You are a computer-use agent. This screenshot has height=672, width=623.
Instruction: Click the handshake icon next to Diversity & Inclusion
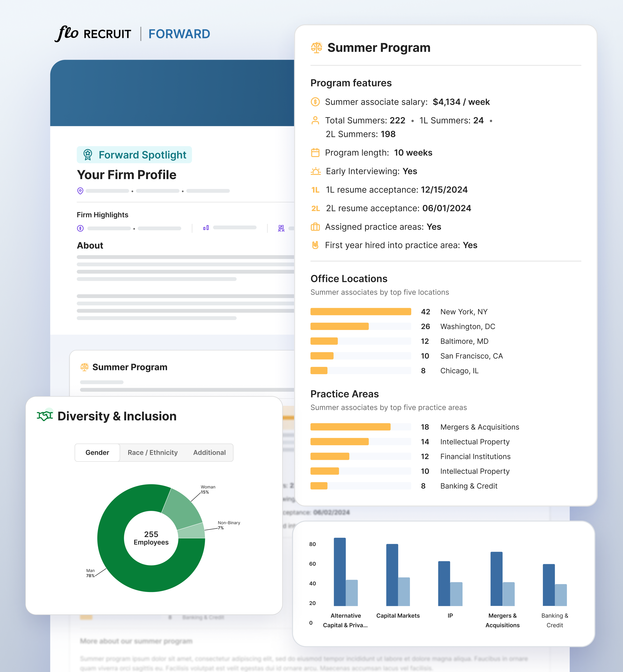pyautogui.click(x=45, y=416)
